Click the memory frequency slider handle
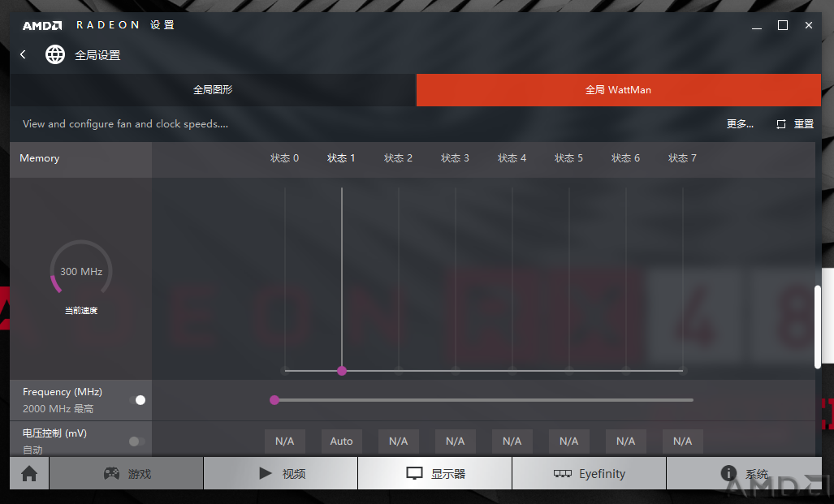The height and width of the screenshot is (504, 834). tap(274, 400)
